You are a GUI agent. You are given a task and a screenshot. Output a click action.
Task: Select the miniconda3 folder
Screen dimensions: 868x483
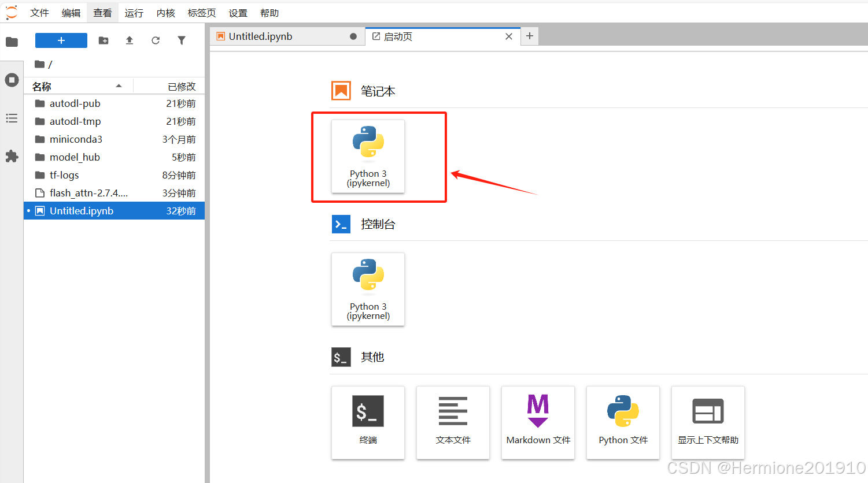point(114,139)
